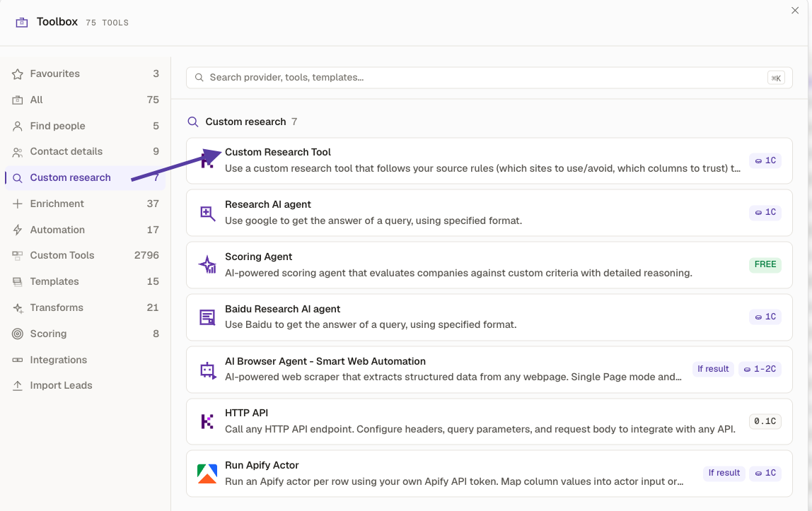
Task: Click the Favourites star icon
Action: (x=18, y=74)
